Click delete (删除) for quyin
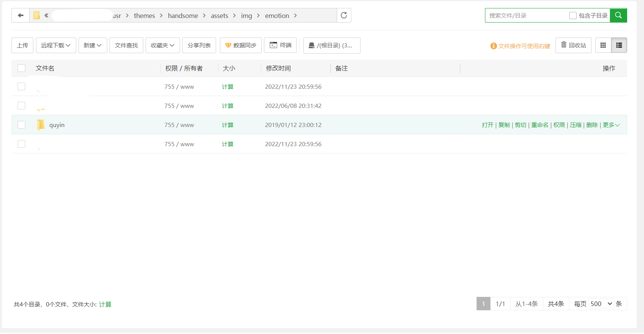Screen dimensions: 644x334 (x=592, y=125)
